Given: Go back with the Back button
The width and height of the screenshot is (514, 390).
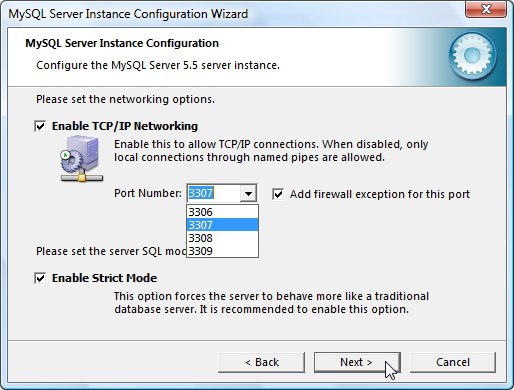Looking at the screenshot, I should point(262,362).
